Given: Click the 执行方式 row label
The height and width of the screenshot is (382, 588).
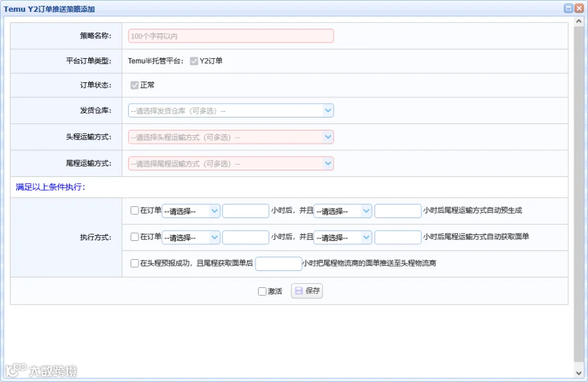Looking at the screenshot, I should (95, 237).
